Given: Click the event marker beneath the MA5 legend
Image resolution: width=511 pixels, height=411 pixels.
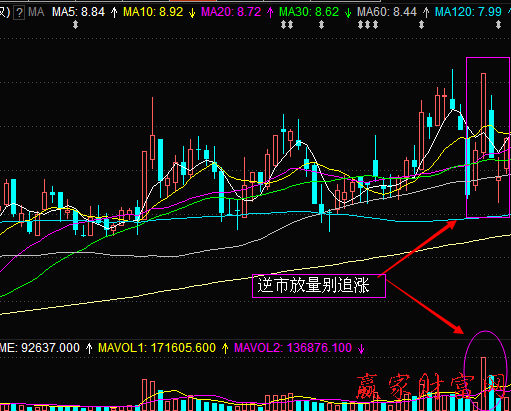Looking at the screenshot, I should click(76, 25).
